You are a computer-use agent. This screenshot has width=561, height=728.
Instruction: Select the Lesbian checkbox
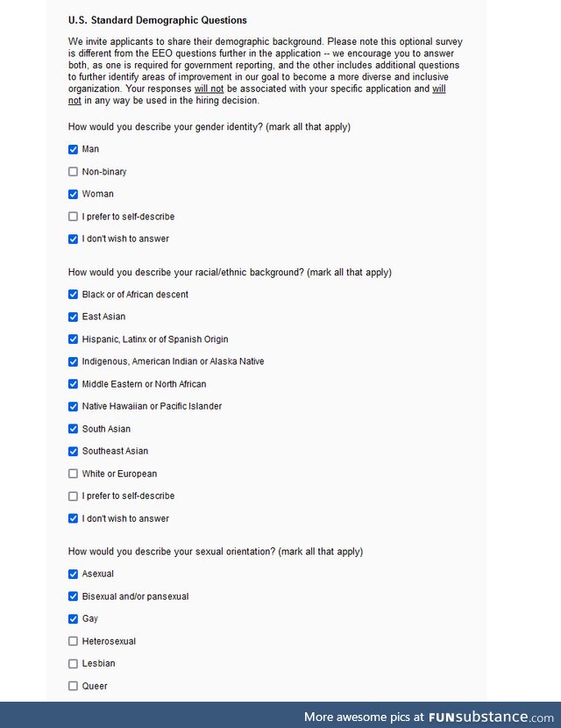click(x=73, y=664)
